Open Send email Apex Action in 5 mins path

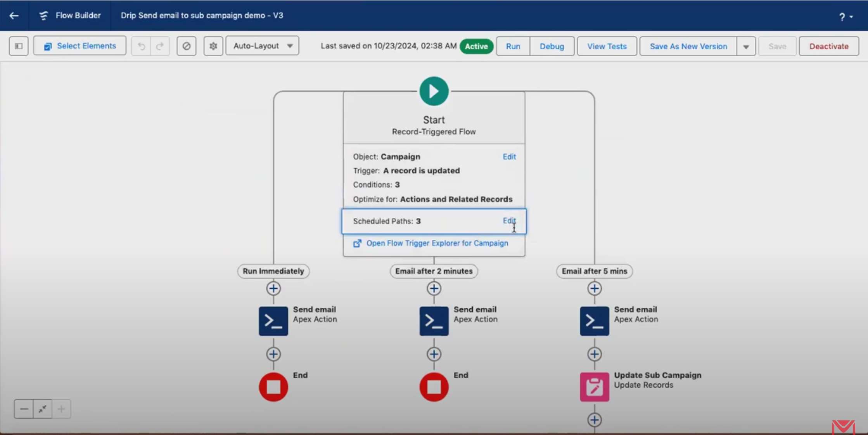click(x=595, y=321)
